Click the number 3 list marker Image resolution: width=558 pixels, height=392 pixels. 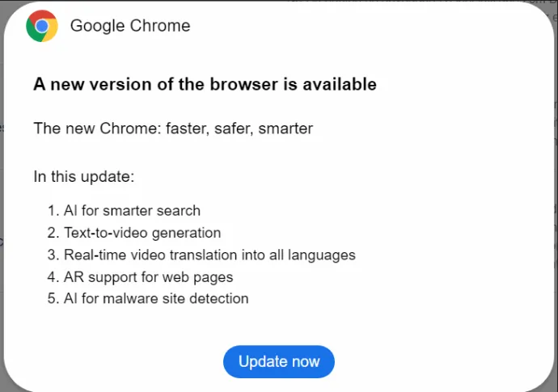point(53,255)
